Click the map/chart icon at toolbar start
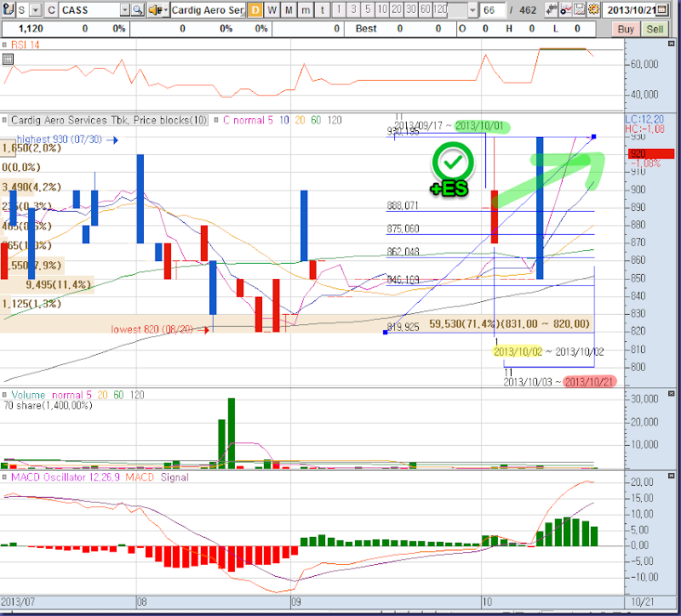 pyautogui.click(x=8, y=9)
